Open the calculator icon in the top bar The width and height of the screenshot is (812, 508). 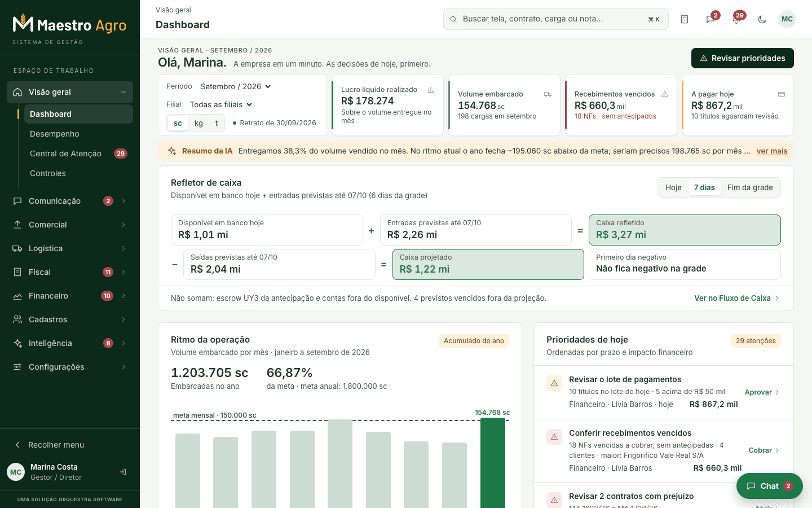point(685,19)
